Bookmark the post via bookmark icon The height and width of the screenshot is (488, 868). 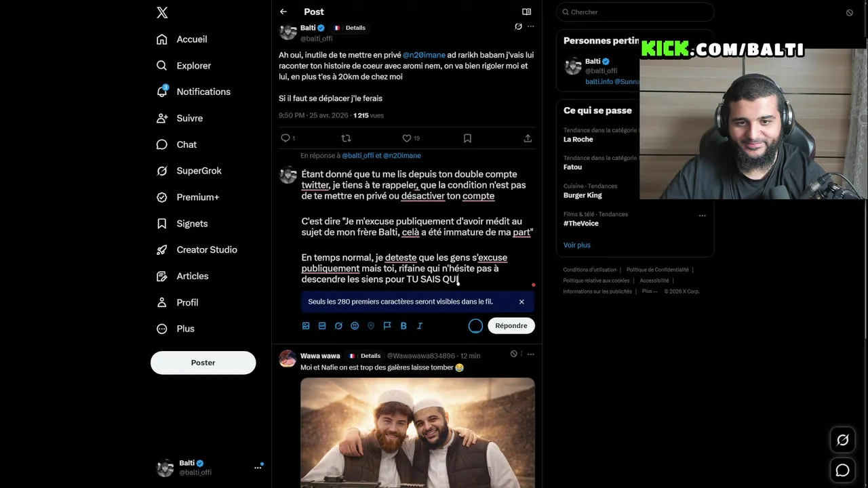tap(467, 138)
